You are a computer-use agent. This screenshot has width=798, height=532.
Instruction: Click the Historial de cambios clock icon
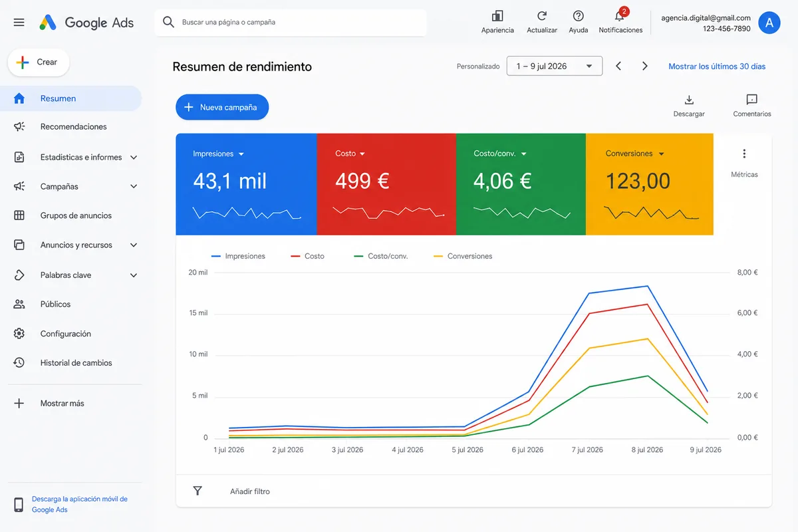(x=19, y=362)
